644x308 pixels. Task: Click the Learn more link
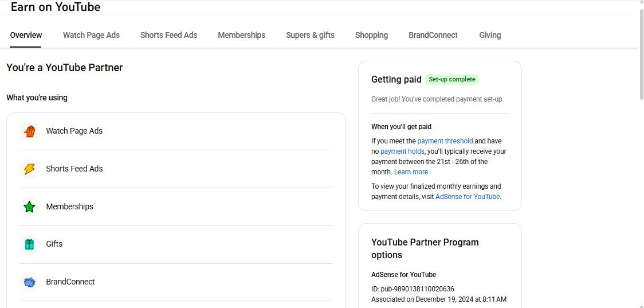pyautogui.click(x=411, y=172)
